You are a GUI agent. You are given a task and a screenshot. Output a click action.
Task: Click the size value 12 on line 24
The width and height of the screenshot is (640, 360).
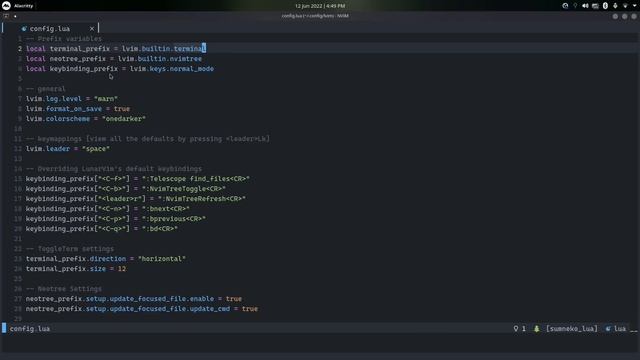(122, 269)
